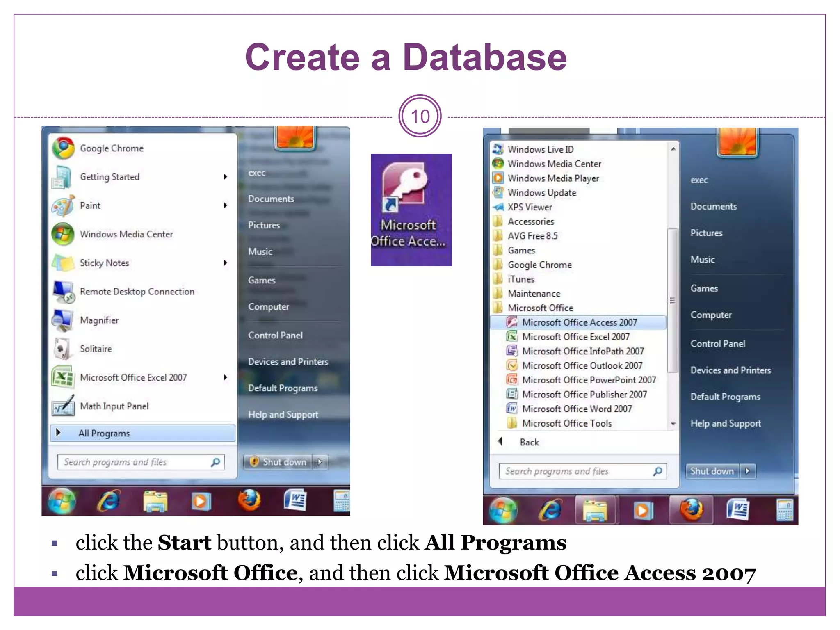Click scroll down arrow in programs list

point(673,423)
